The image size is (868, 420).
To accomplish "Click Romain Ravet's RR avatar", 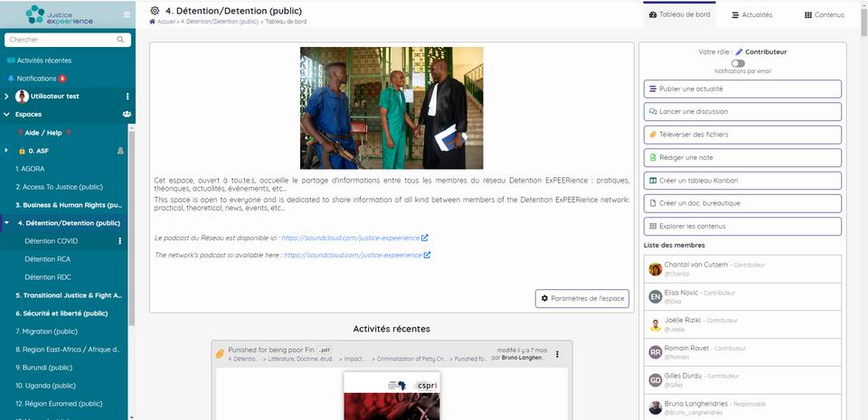I will click(656, 352).
